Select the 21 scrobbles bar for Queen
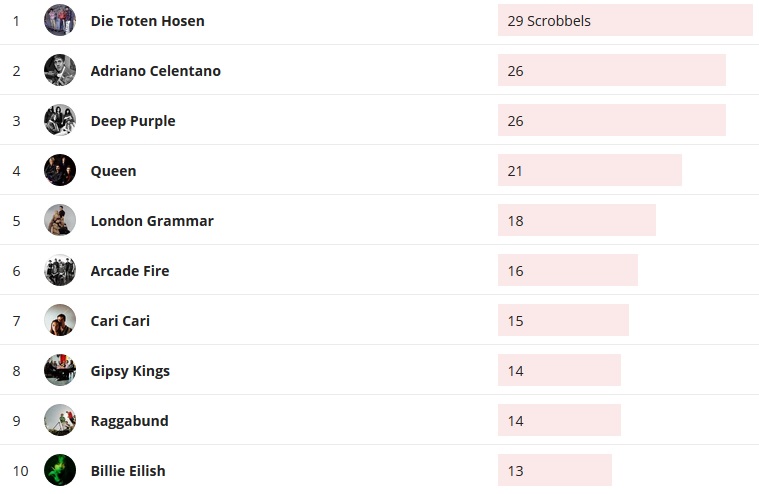This screenshot has height=494, width=759. click(589, 170)
